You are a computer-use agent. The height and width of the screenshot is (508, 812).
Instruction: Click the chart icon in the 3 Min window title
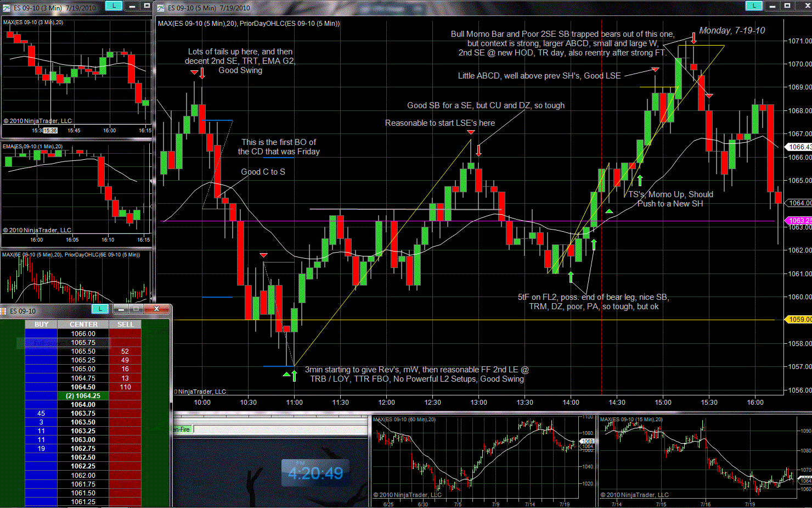coord(7,8)
